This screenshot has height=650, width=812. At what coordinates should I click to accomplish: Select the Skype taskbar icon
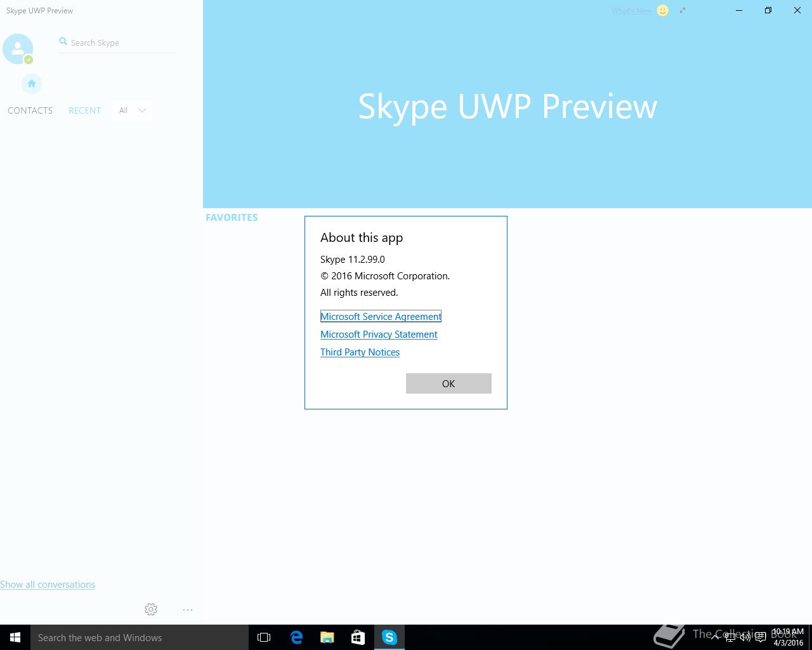pyautogui.click(x=390, y=637)
